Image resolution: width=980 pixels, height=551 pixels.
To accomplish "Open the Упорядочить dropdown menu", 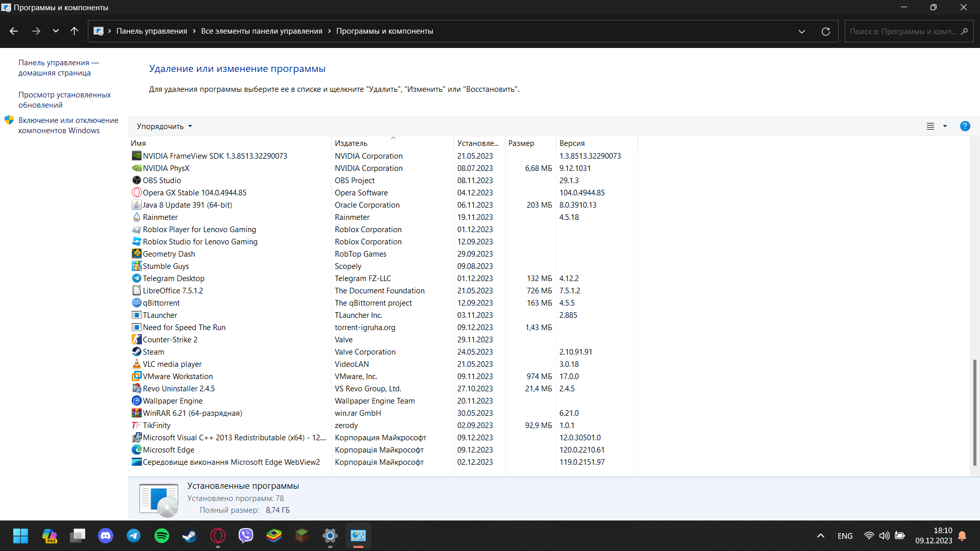I will coord(164,126).
